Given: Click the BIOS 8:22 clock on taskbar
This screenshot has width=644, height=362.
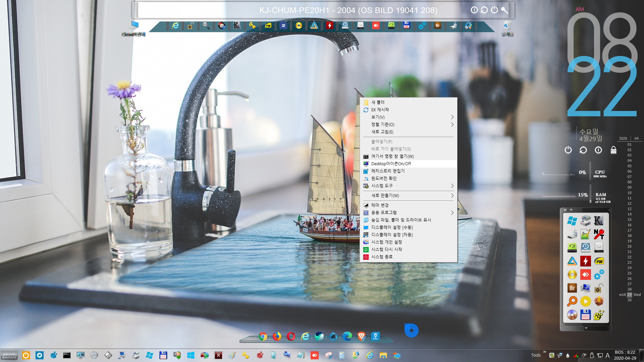Looking at the screenshot, I should point(625,355).
